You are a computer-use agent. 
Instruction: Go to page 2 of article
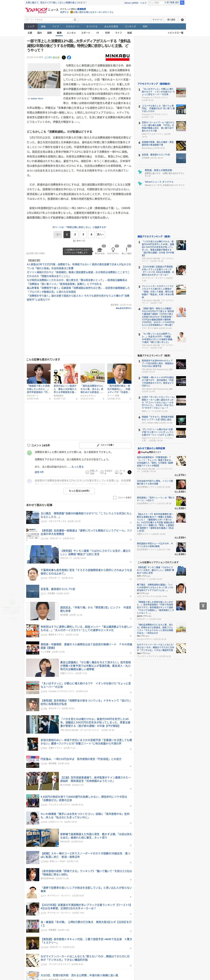[75, 234]
